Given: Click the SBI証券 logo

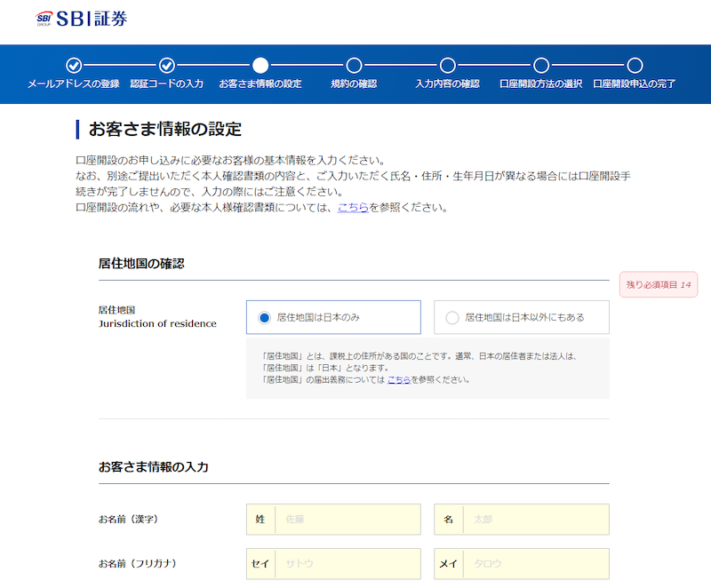Looking at the screenshot, I should [82, 18].
